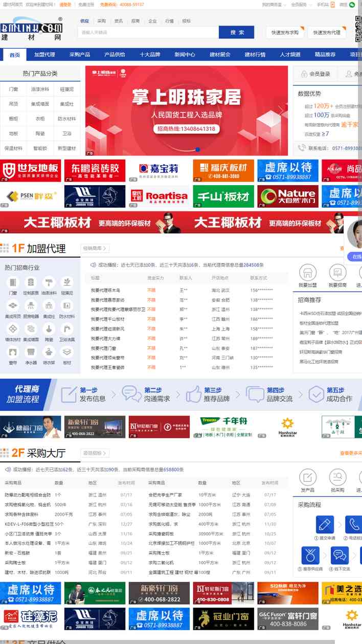Select the 企业 search tab

[152, 21]
